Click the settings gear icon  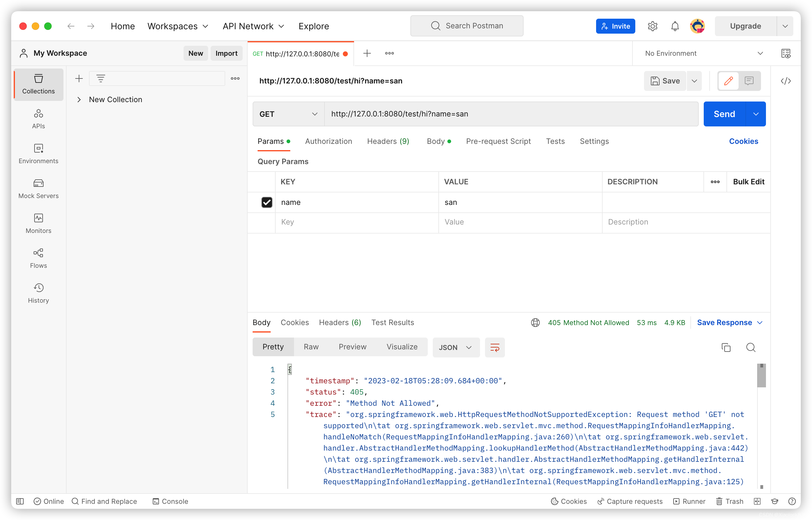pyautogui.click(x=652, y=26)
